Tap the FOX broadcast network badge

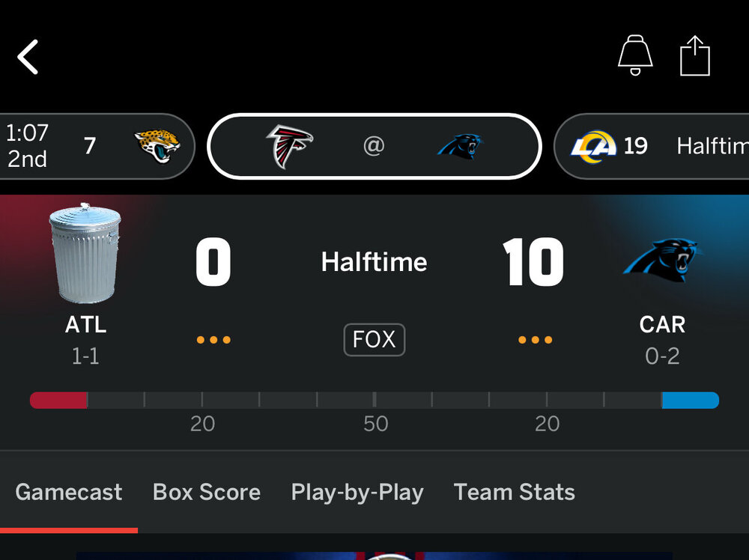374,340
